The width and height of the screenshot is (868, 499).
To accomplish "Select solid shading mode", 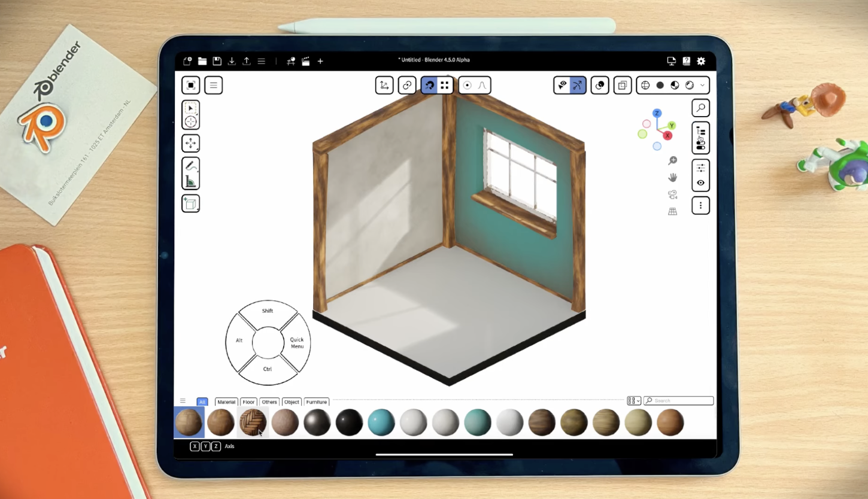I will (x=660, y=85).
